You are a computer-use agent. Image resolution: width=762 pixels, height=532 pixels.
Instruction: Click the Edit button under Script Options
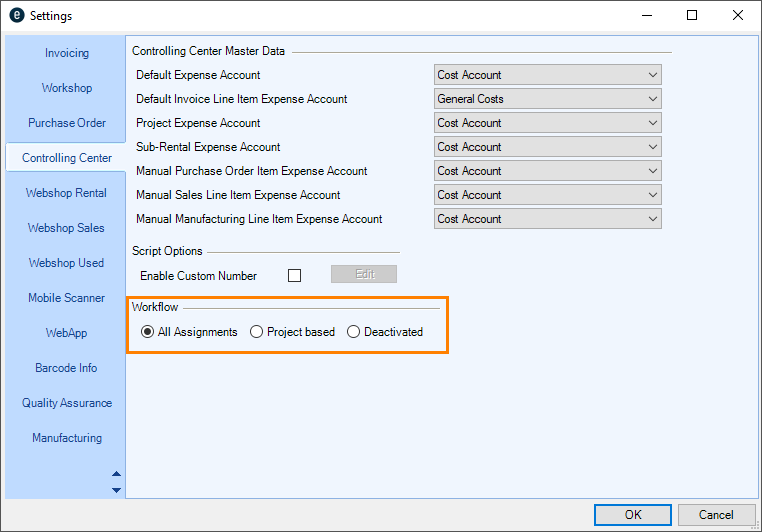tap(363, 275)
